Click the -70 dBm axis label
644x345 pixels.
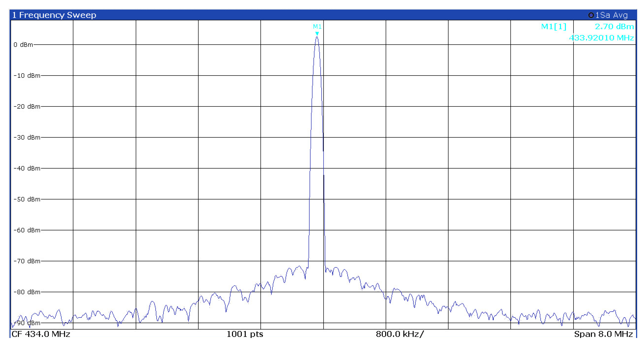27,261
